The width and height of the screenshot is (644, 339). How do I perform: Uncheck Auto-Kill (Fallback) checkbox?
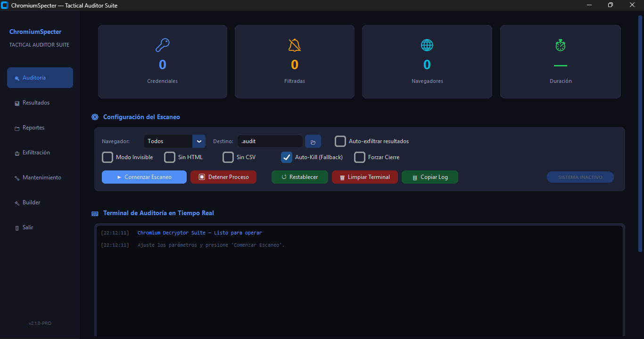point(287,157)
